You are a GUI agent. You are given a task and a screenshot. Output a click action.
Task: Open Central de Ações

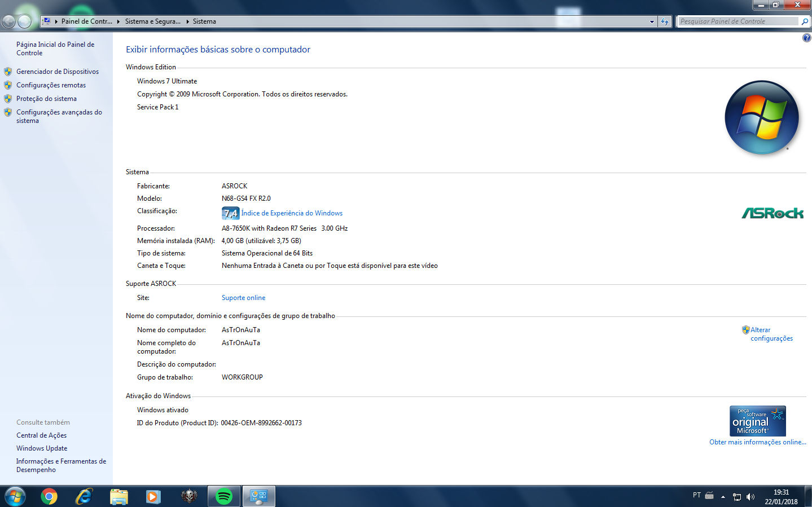point(41,435)
